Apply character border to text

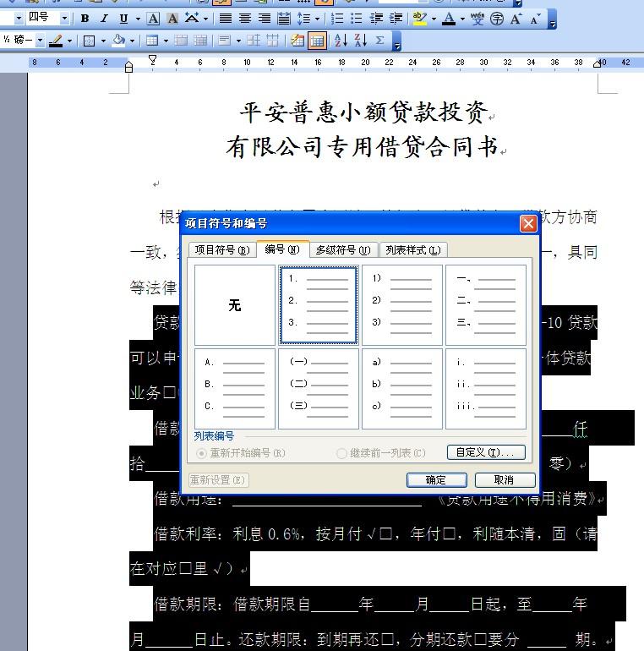pos(153,19)
